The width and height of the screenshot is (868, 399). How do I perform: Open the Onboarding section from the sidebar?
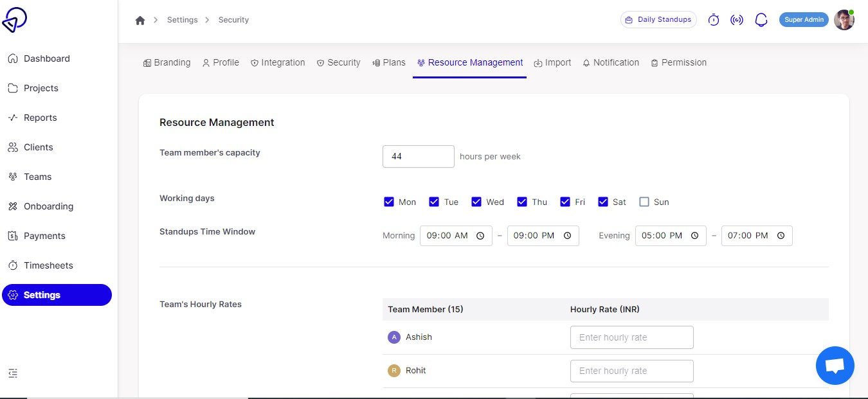point(48,206)
